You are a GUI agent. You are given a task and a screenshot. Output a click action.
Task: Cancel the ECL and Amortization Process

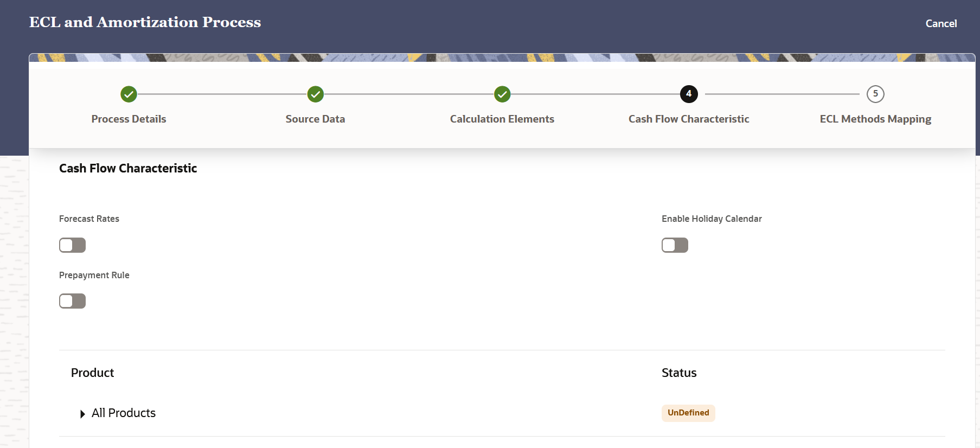[941, 23]
